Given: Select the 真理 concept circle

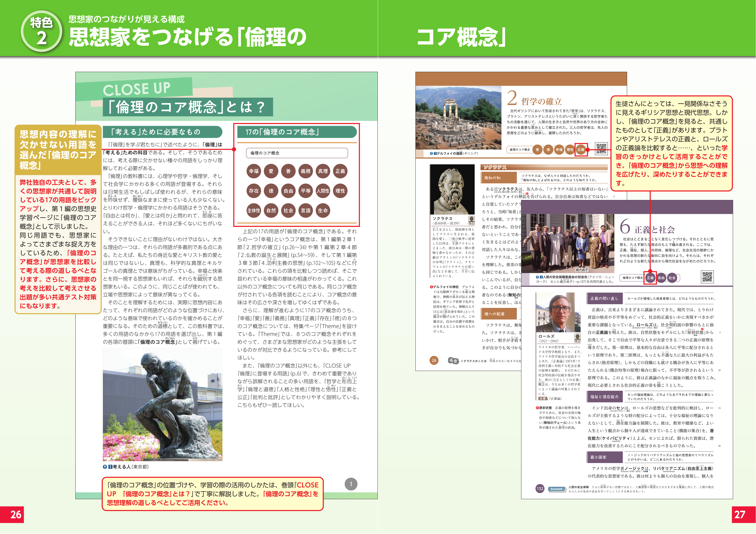Looking at the screenshot, I should (323, 171).
